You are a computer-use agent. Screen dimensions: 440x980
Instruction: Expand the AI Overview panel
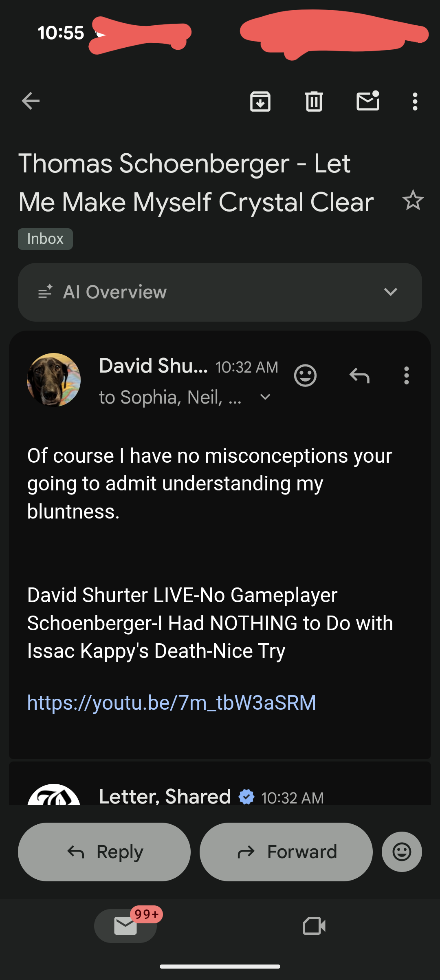pos(390,292)
